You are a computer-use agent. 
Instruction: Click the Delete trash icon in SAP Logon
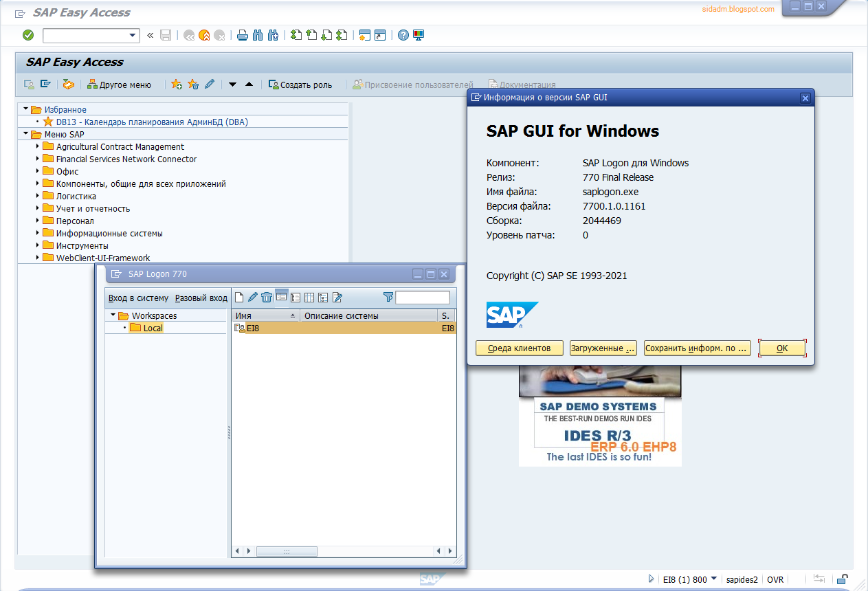pyautogui.click(x=267, y=298)
